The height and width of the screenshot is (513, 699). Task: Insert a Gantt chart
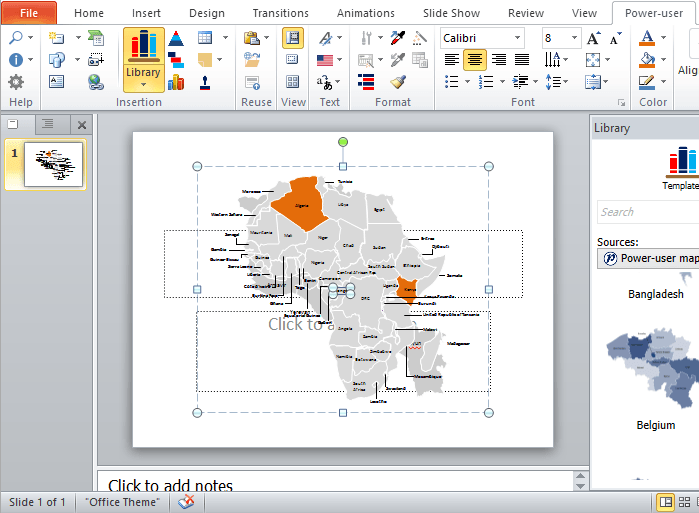(x=176, y=60)
